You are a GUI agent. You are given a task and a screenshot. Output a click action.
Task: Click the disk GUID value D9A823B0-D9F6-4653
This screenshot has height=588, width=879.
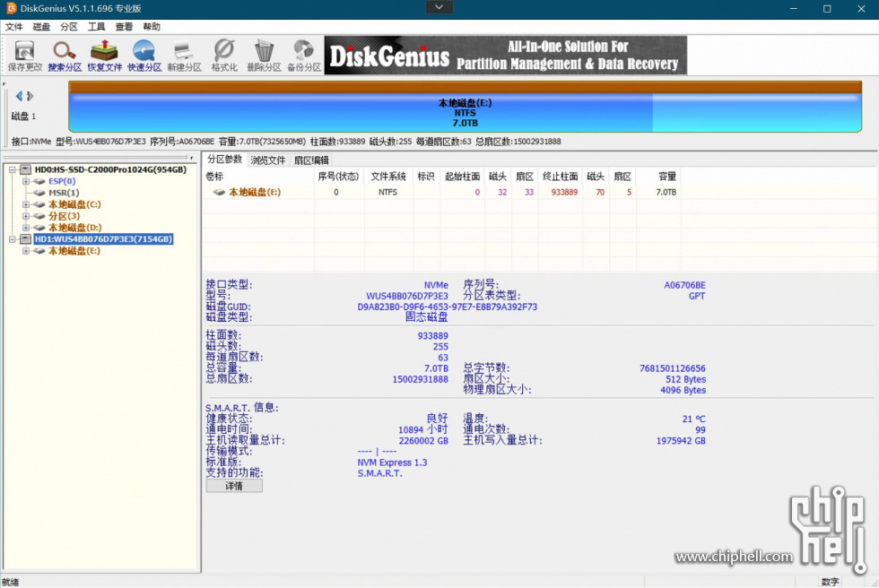pyautogui.click(x=448, y=307)
